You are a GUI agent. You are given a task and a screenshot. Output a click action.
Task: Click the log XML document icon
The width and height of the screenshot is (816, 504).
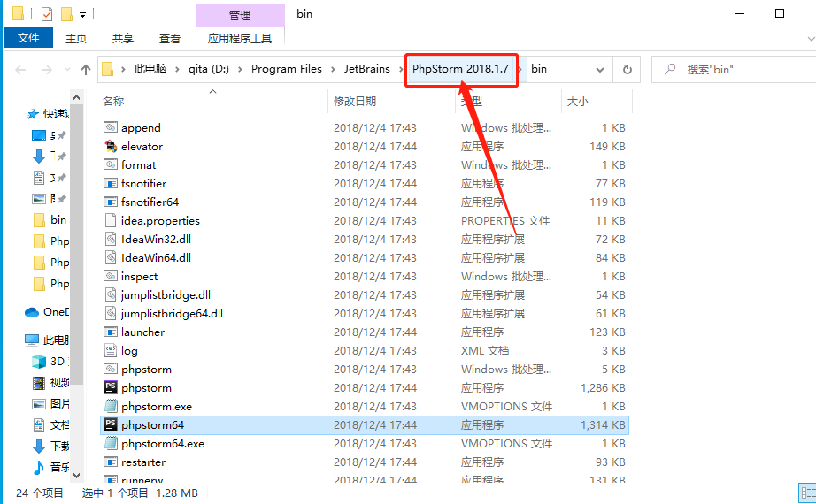(111, 350)
